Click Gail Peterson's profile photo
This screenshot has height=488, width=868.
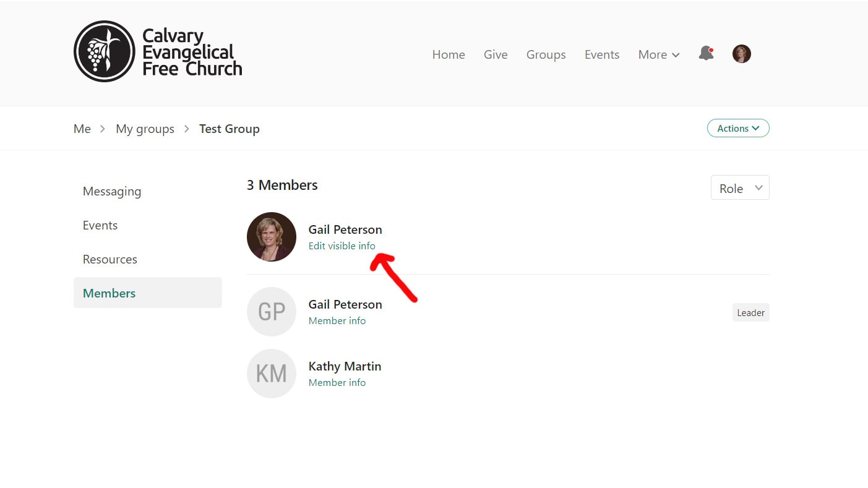pyautogui.click(x=271, y=237)
